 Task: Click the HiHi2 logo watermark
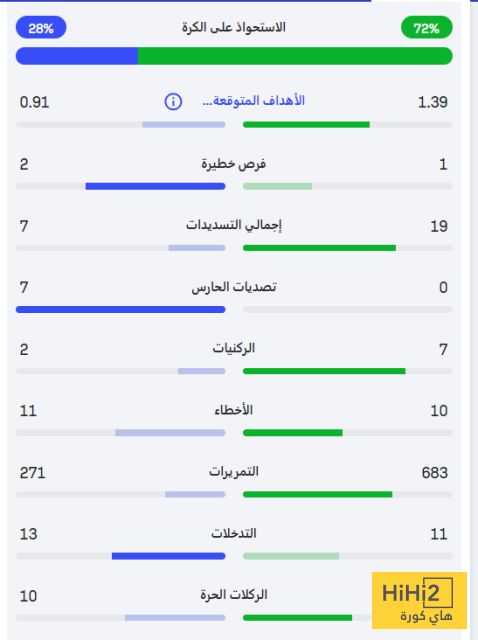(x=419, y=600)
